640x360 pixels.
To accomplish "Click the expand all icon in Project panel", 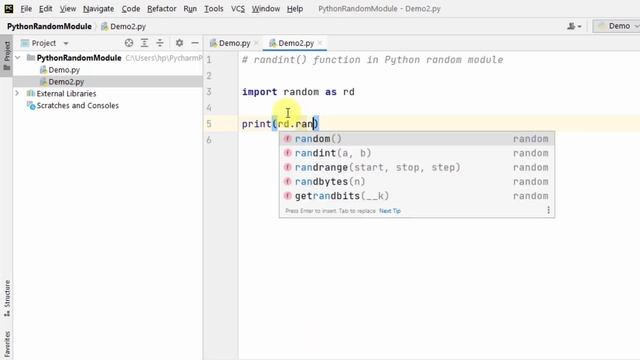I will coord(144,43).
